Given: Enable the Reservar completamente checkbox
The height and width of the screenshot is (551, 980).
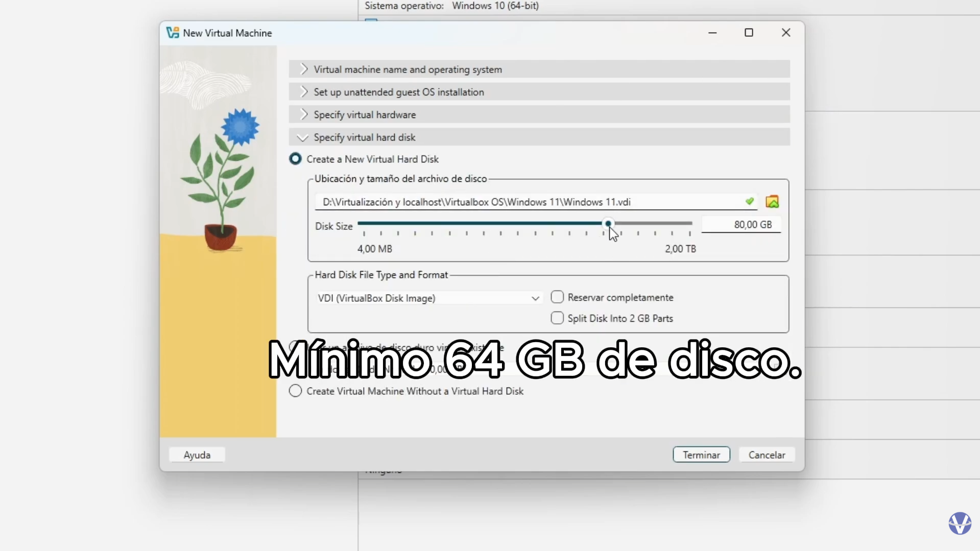Looking at the screenshot, I should 557,297.
